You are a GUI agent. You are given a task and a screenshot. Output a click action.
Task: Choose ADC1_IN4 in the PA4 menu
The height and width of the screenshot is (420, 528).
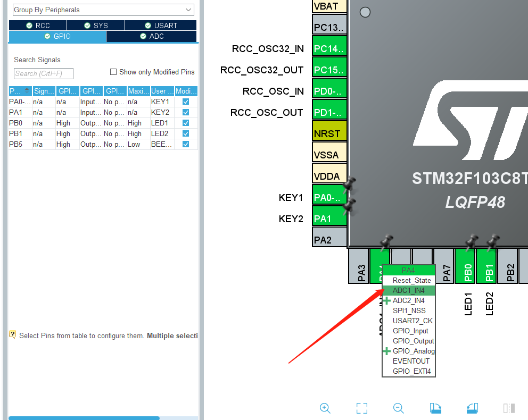coord(409,290)
